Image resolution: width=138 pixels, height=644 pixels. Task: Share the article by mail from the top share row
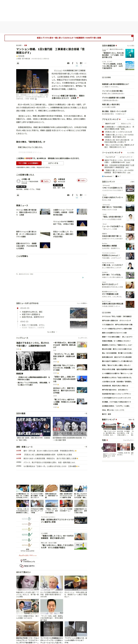68,63
